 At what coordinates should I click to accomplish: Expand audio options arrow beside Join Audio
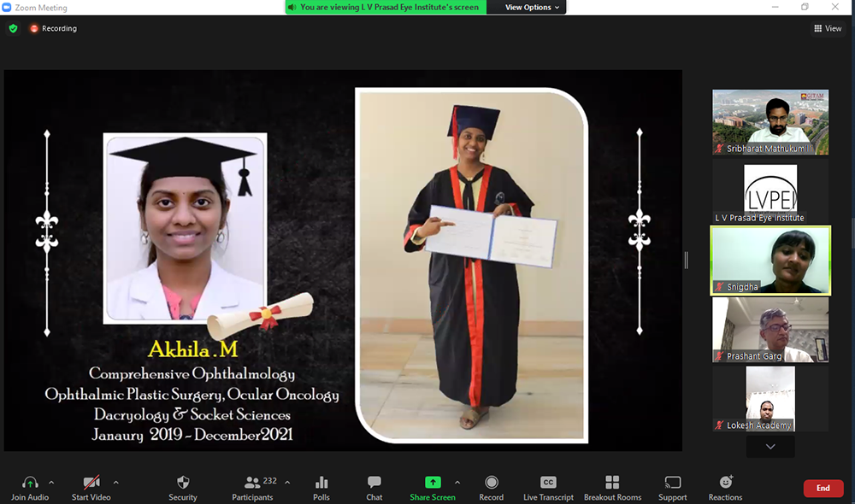click(x=51, y=482)
